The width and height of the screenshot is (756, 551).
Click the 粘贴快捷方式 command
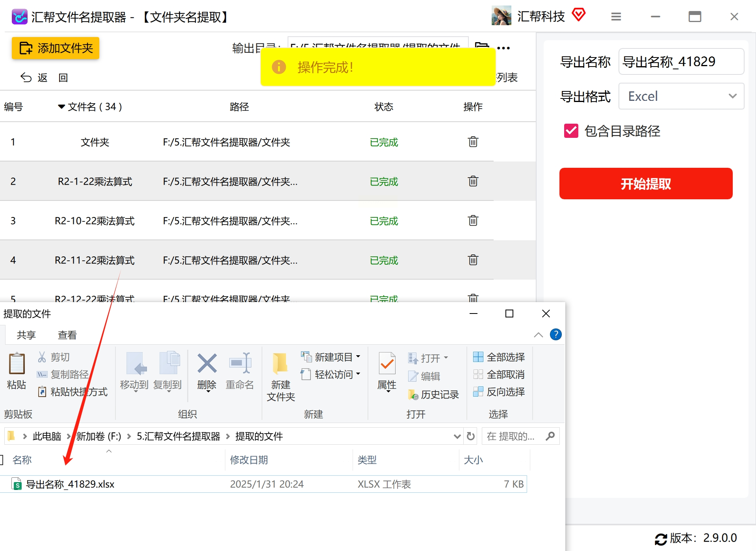coord(72,392)
